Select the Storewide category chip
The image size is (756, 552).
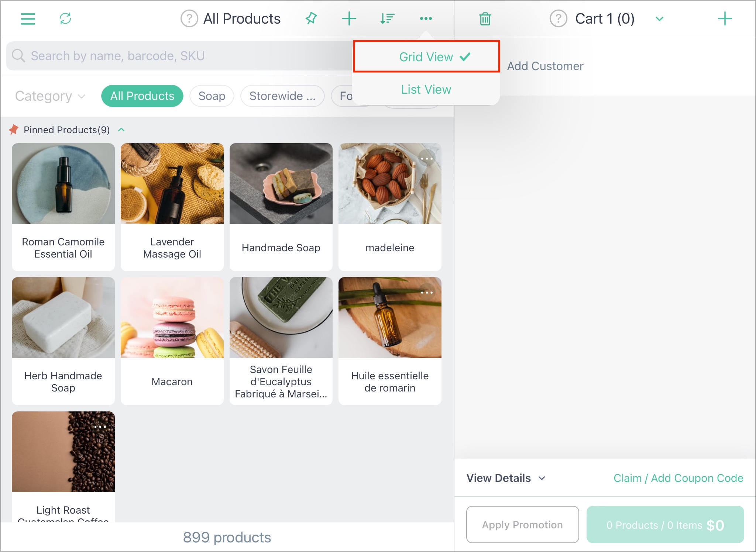click(x=282, y=96)
